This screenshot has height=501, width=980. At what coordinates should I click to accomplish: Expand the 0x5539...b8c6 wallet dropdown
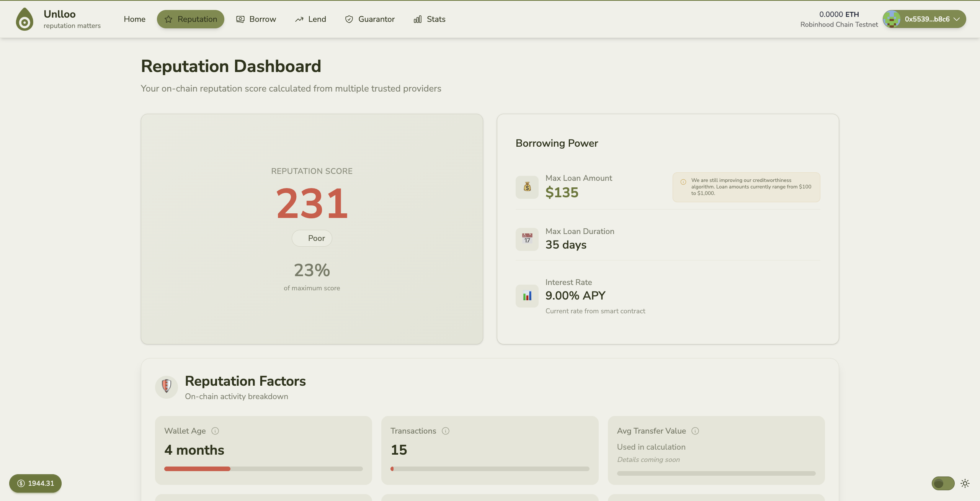click(957, 19)
